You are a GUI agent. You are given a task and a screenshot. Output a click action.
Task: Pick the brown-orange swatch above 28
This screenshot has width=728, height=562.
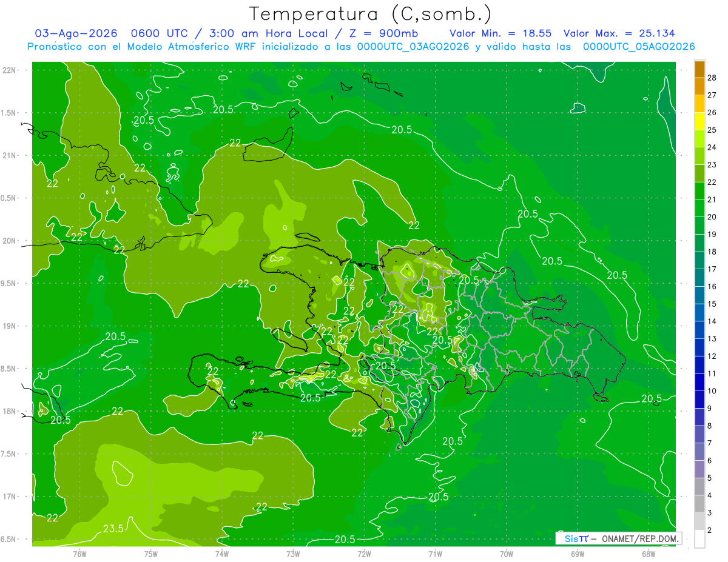699,69
